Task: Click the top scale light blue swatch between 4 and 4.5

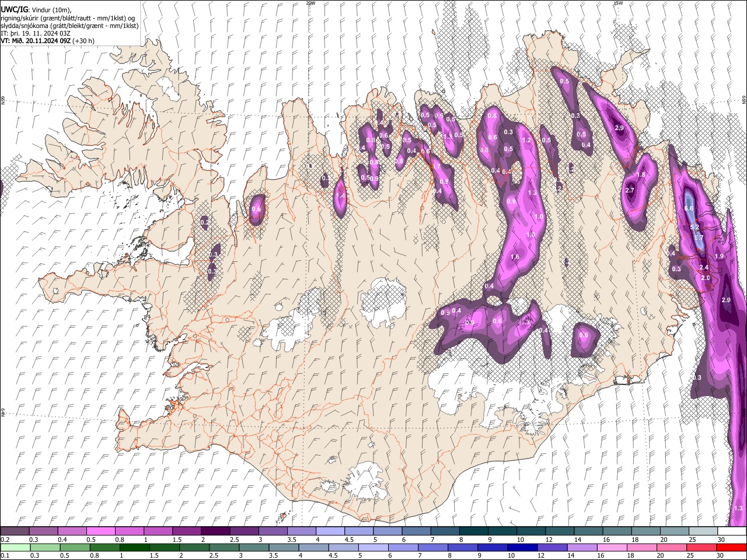Action: click(x=330, y=531)
